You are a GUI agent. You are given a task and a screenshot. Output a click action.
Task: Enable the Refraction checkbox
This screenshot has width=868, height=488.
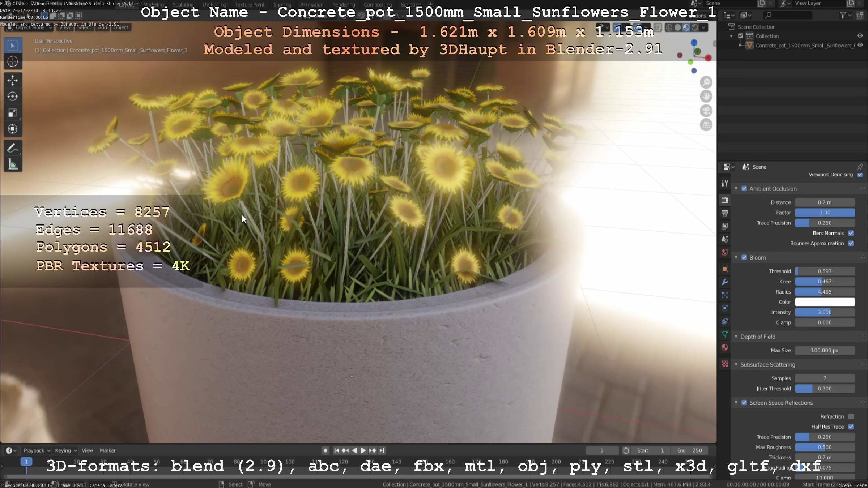click(x=851, y=416)
